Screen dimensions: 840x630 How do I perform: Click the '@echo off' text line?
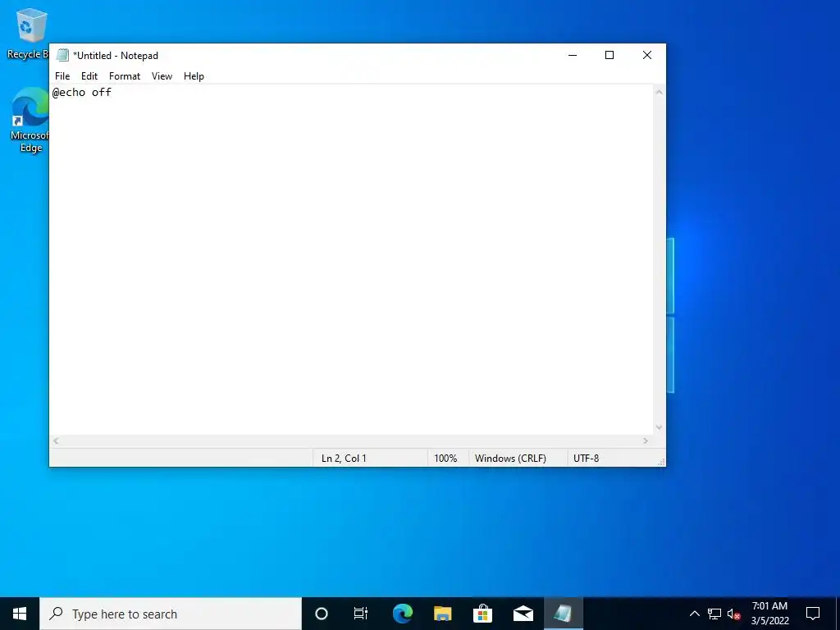[x=82, y=92]
